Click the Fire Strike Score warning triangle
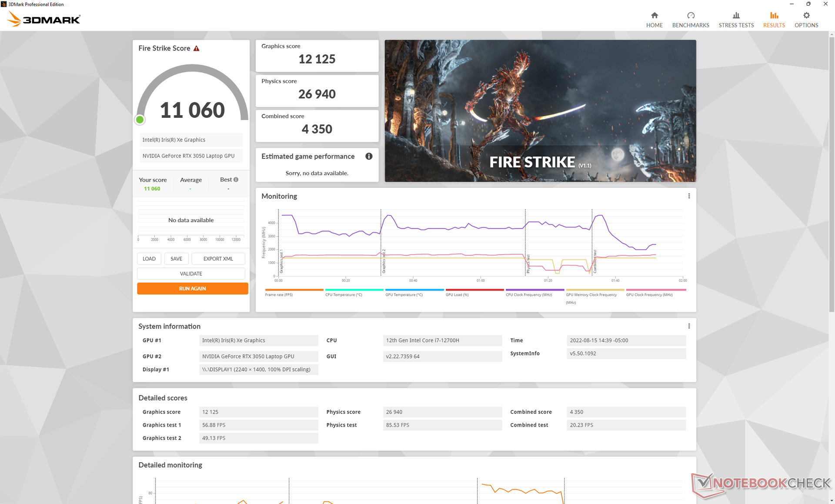 point(197,48)
